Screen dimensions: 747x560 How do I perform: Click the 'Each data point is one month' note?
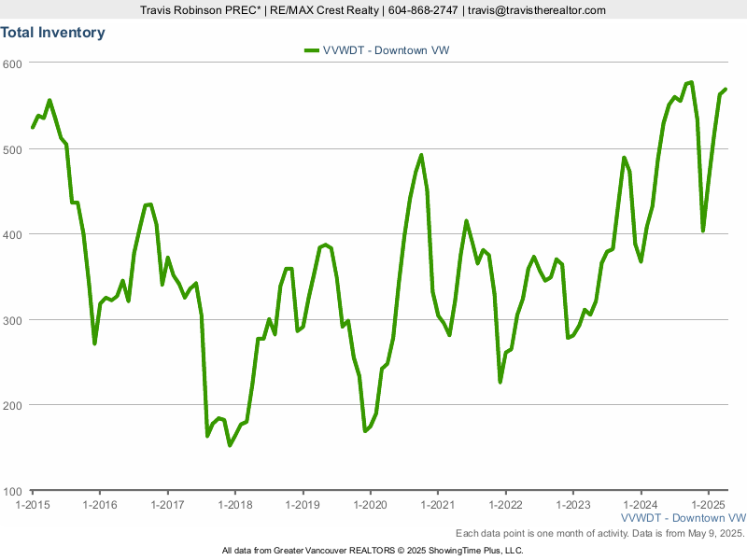click(600, 533)
